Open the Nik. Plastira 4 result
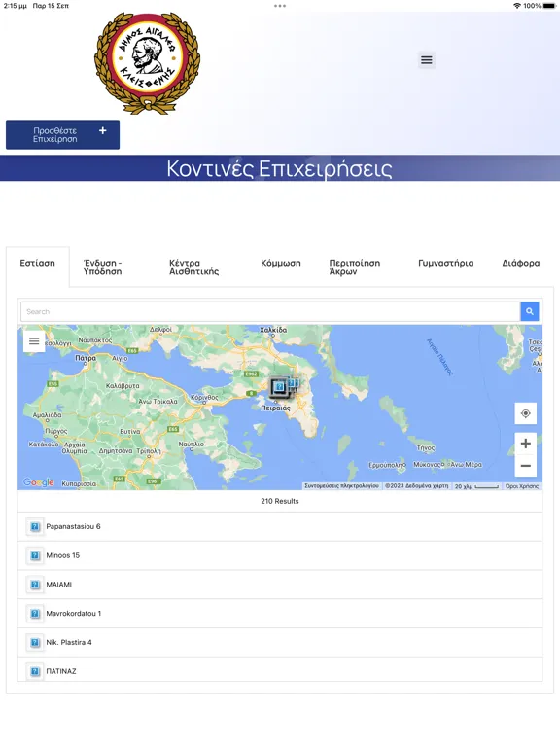 point(280,643)
